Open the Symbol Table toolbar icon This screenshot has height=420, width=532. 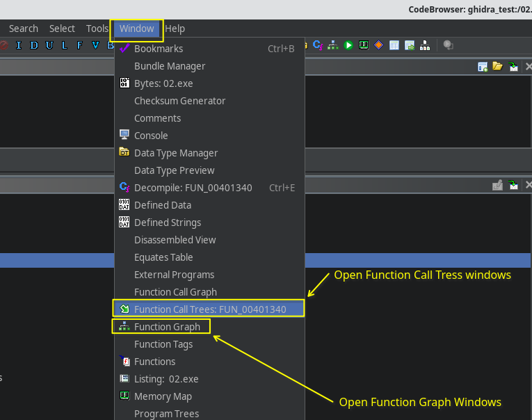(394, 45)
